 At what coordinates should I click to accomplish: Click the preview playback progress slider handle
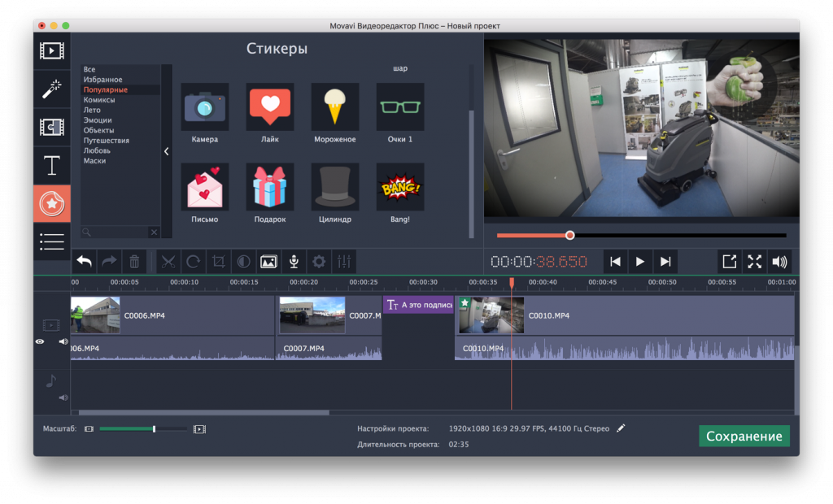click(x=569, y=235)
